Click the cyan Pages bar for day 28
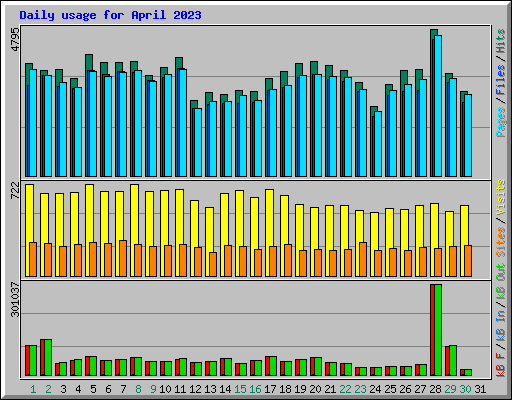Viewport: 512px width, 400px height. coord(438,106)
